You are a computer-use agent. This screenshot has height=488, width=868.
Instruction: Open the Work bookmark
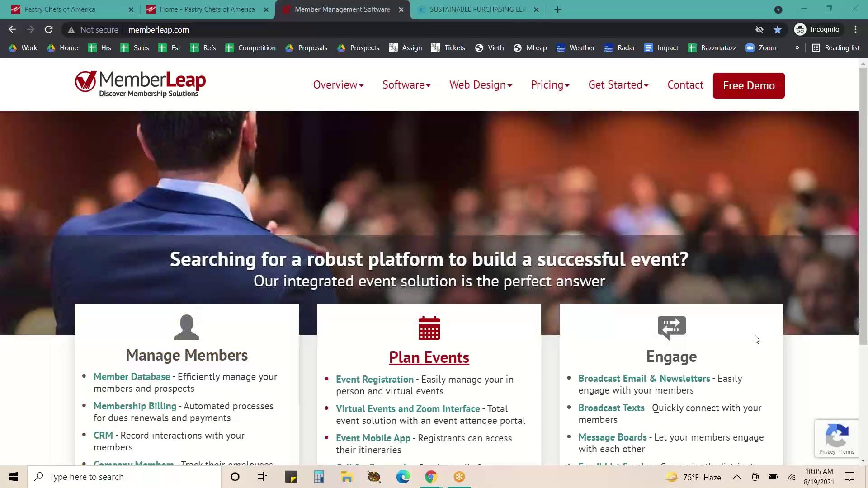click(x=23, y=48)
